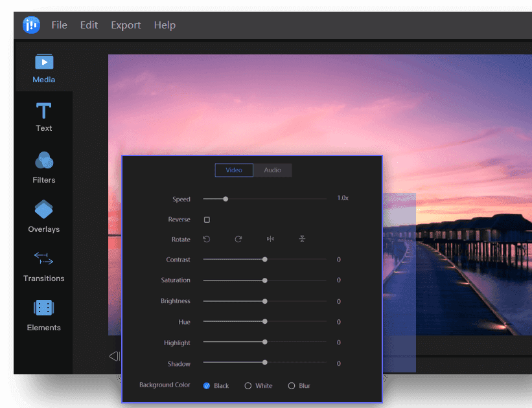Open the File menu
532x408 pixels.
click(x=59, y=25)
